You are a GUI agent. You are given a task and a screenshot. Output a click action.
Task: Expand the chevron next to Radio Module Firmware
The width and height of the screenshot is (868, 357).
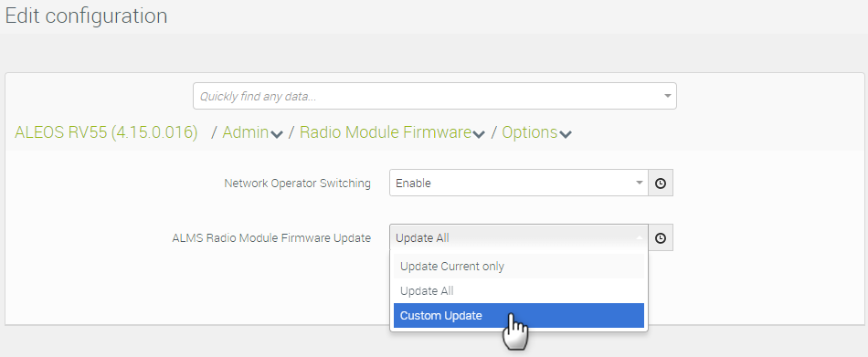point(480,134)
